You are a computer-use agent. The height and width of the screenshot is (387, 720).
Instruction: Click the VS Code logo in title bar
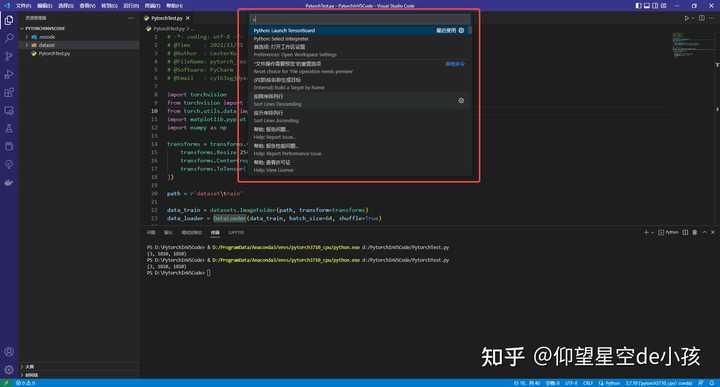(6, 6)
